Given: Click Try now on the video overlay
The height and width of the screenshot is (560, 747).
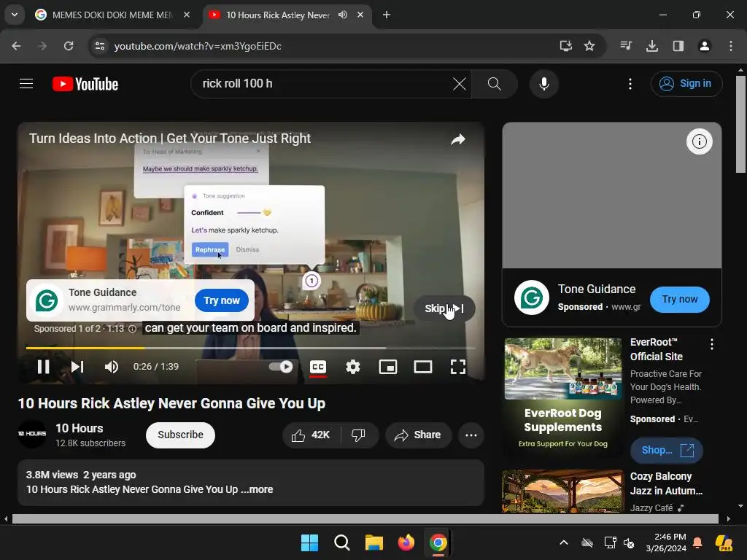Looking at the screenshot, I should pos(222,300).
